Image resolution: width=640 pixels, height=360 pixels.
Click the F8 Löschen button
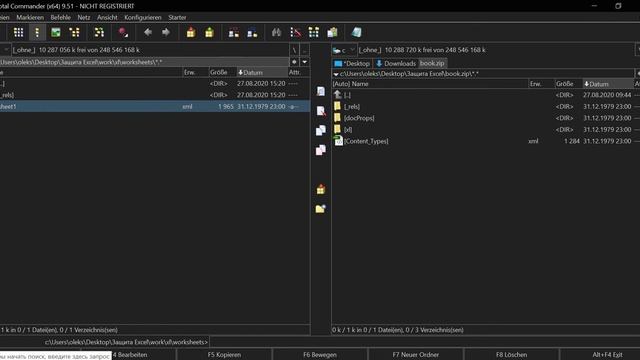(511, 355)
